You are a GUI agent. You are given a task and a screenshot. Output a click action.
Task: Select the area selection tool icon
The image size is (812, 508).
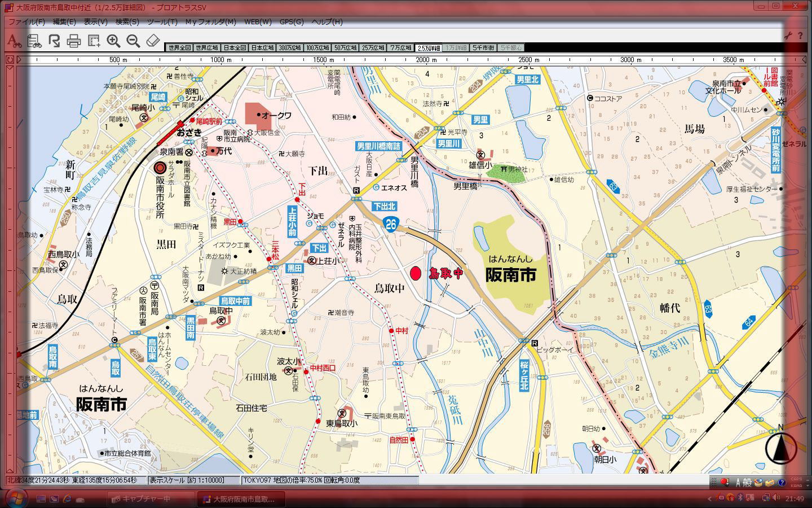94,41
